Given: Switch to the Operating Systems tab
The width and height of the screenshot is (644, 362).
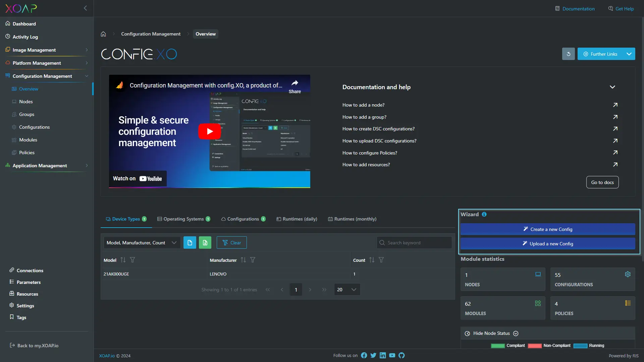Looking at the screenshot, I should click(183, 219).
